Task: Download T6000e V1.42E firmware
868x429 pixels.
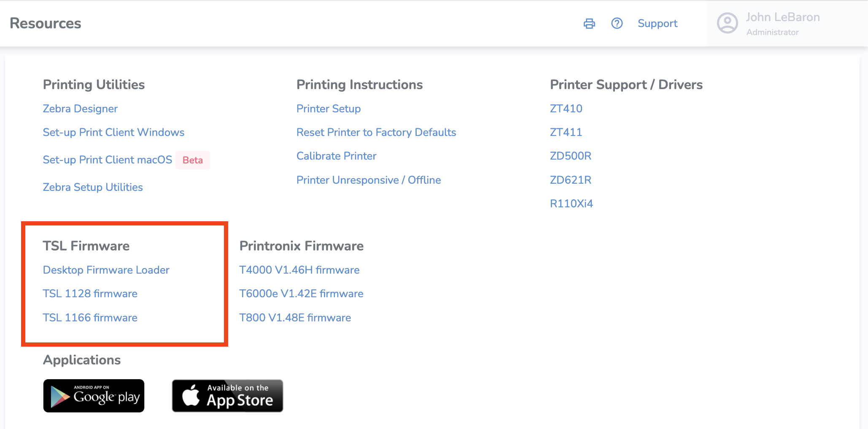Action: (x=301, y=293)
